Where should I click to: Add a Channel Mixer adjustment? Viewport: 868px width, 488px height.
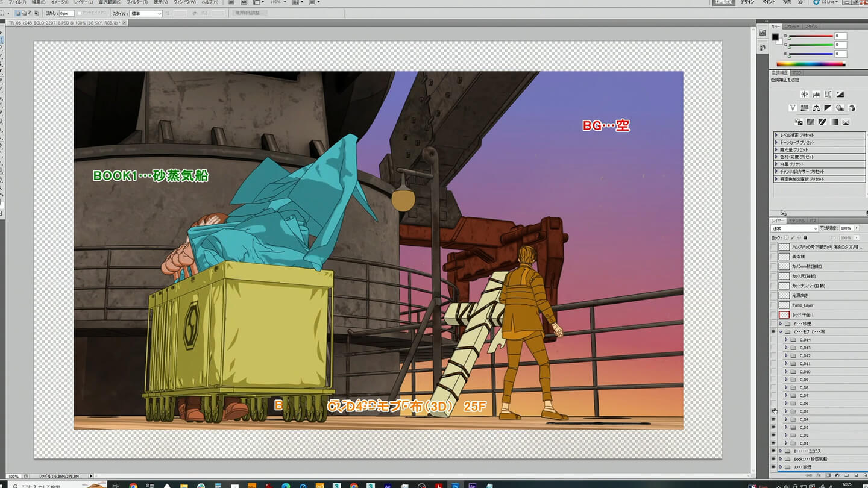point(852,108)
